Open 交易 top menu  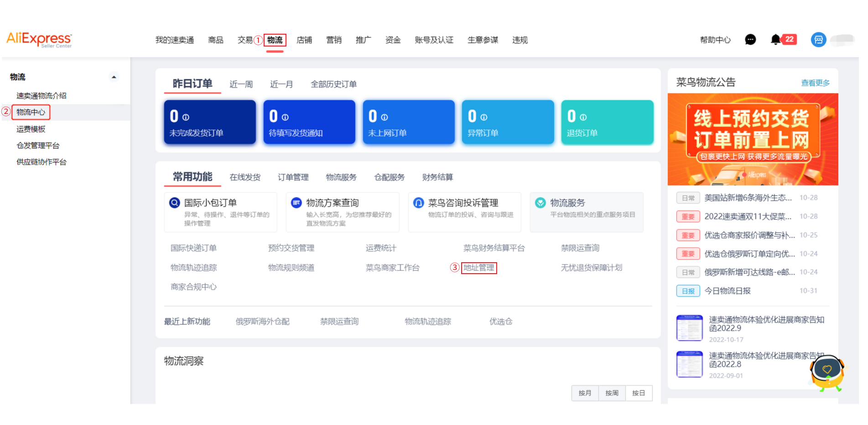click(x=245, y=40)
